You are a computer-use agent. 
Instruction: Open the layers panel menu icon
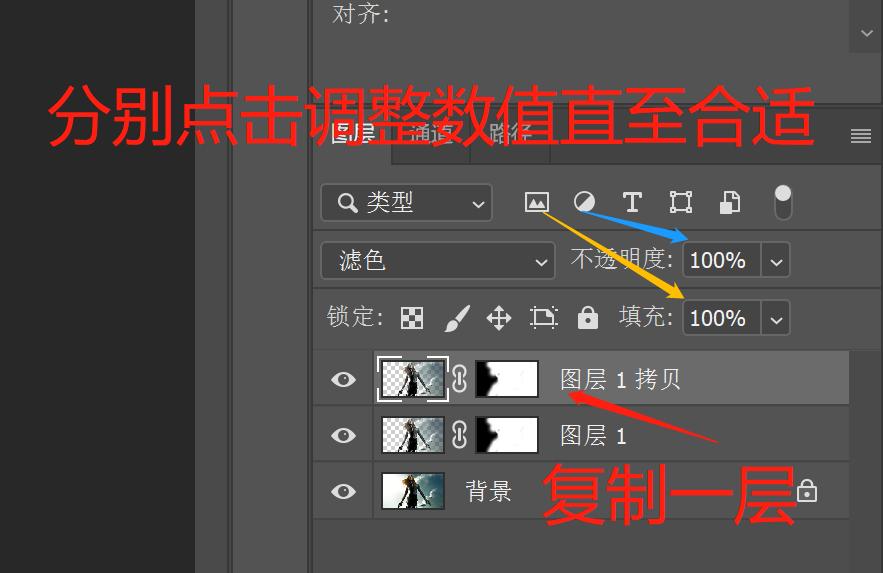[860, 136]
